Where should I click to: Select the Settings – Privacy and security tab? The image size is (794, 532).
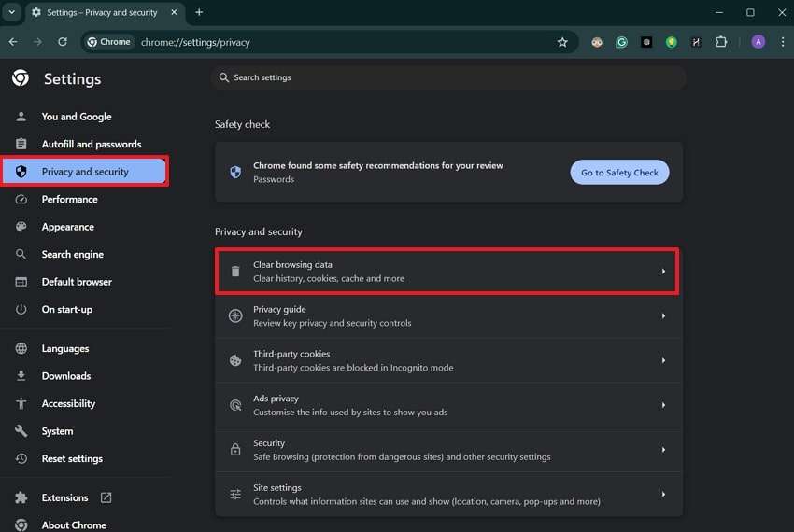coord(105,12)
